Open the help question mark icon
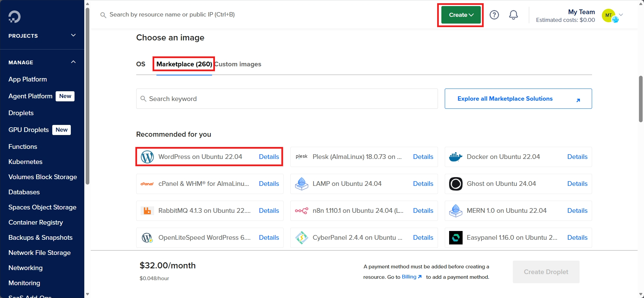Screen dimensions: 644x298 pyautogui.click(x=494, y=15)
